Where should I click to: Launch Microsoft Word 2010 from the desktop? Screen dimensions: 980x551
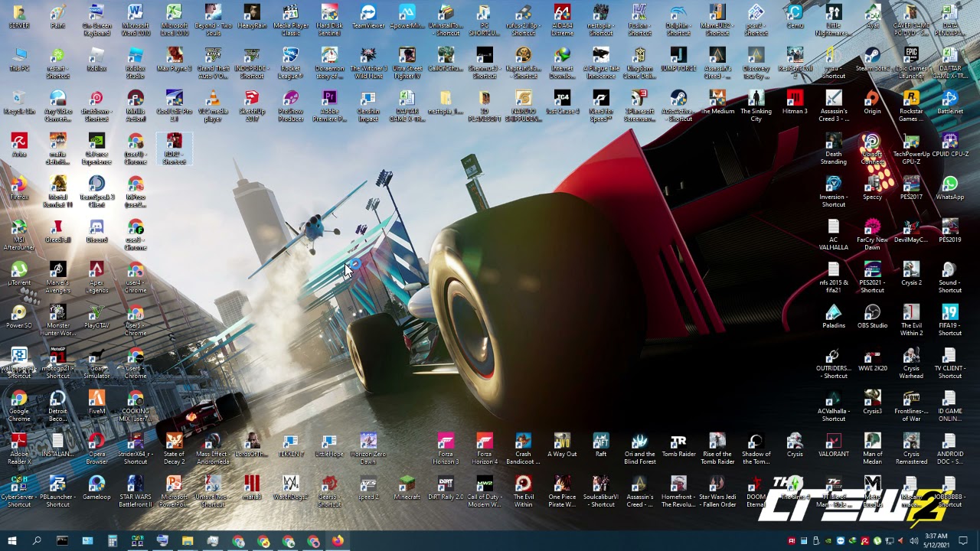pos(136,21)
